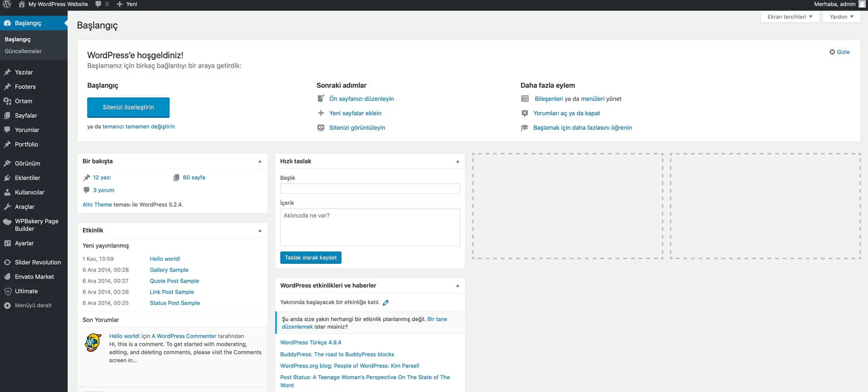This screenshot has height=392, width=868.
Task: Open the Yardım help dropdown
Action: (x=841, y=17)
